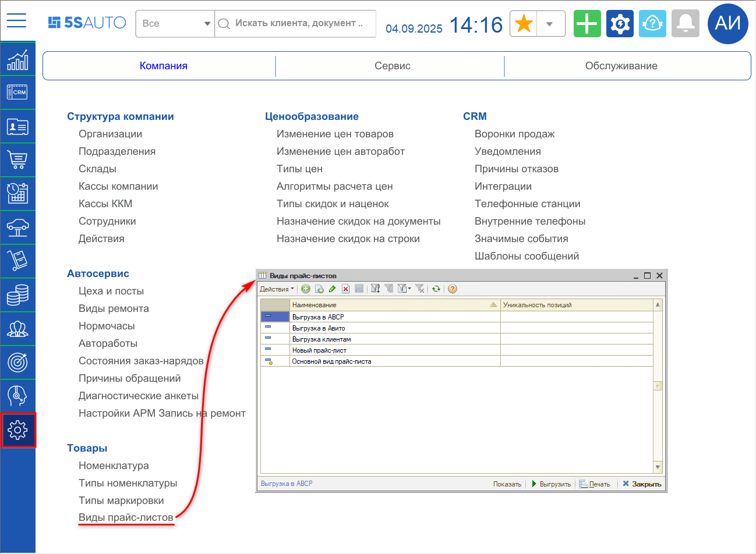Viewport: 756px width, 554px height.
Task: Switch to the 'Обслуживание' tab
Action: 621,66
